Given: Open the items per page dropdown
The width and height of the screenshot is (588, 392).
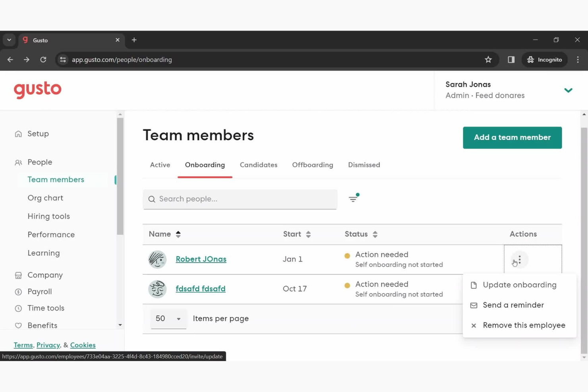Looking at the screenshot, I should [x=168, y=318].
